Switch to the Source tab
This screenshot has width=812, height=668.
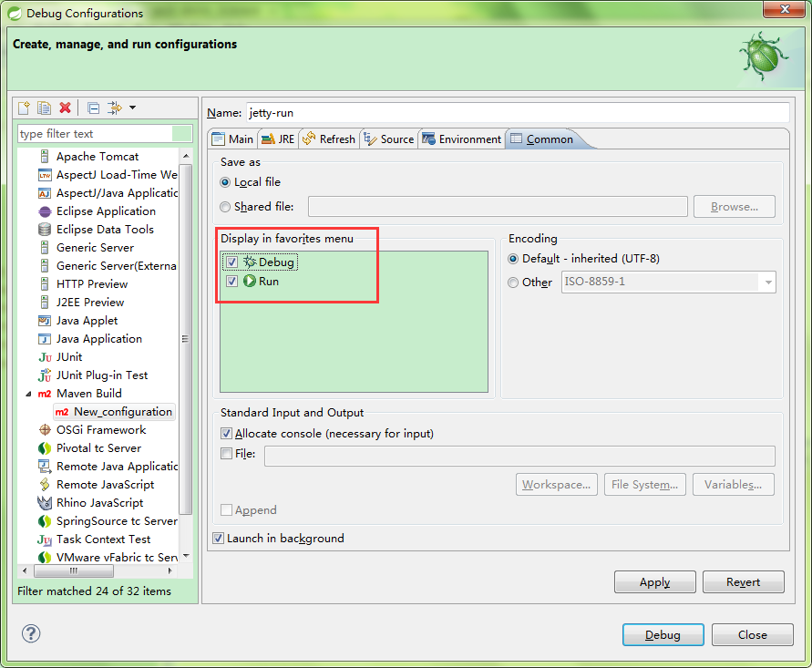(x=389, y=139)
